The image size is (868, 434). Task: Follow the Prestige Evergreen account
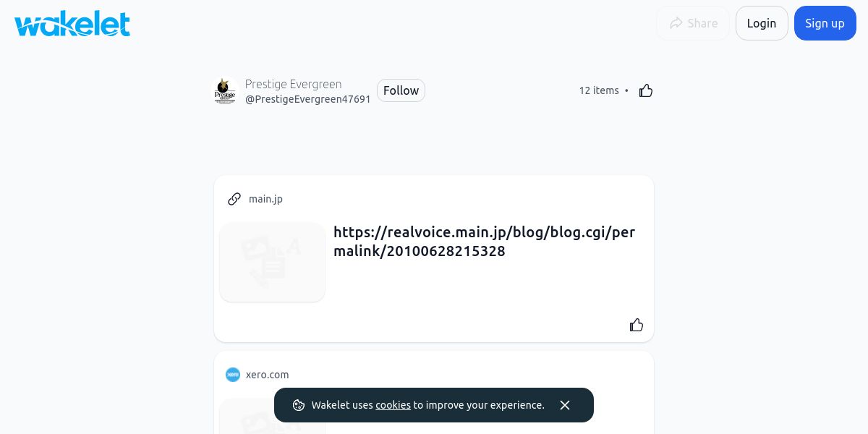(401, 90)
